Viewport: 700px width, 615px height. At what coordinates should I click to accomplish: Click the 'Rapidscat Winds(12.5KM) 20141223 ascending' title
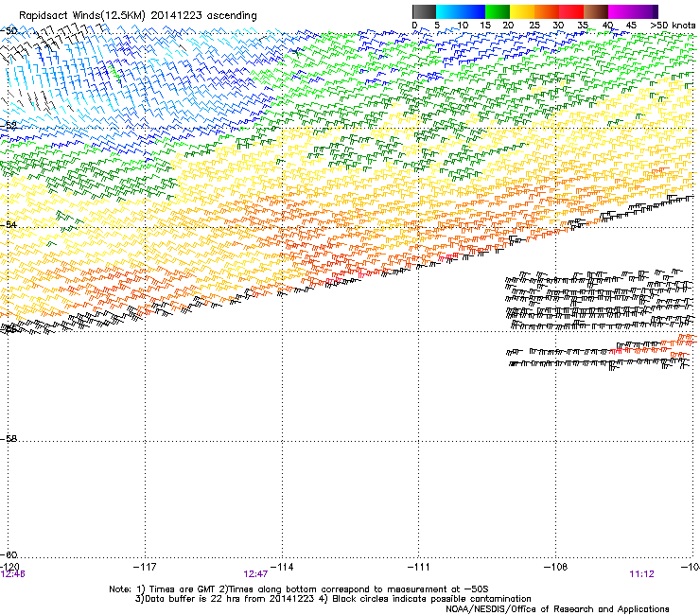pyautogui.click(x=138, y=16)
